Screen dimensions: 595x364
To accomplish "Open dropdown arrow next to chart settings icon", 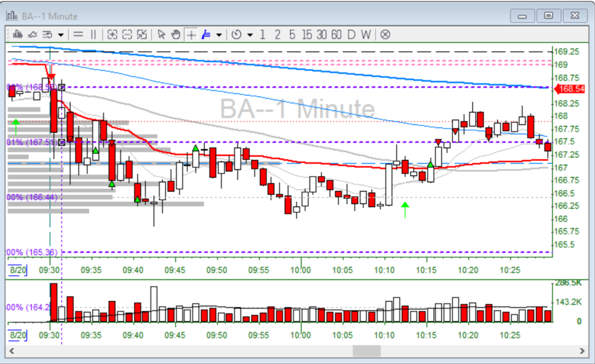I will click(61, 34).
